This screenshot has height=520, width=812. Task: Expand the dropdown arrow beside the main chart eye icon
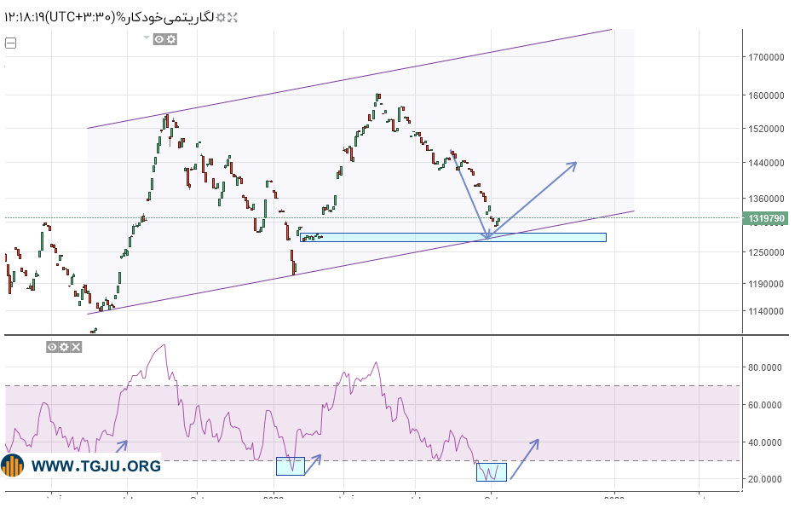point(146,38)
